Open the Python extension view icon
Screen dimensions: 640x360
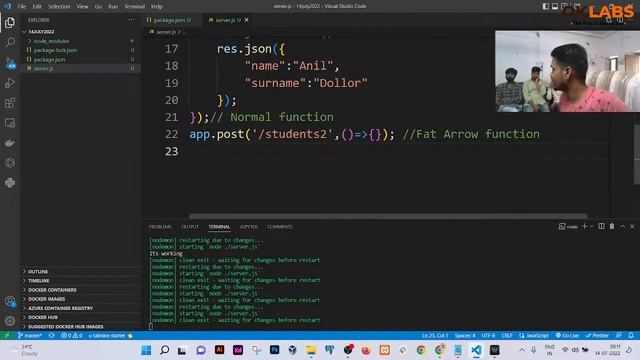pyautogui.click(x=10, y=182)
